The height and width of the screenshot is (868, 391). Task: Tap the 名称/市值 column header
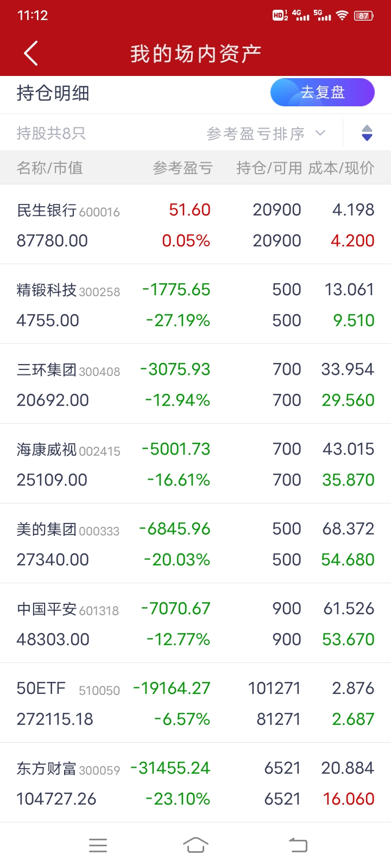(x=50, y=168)
